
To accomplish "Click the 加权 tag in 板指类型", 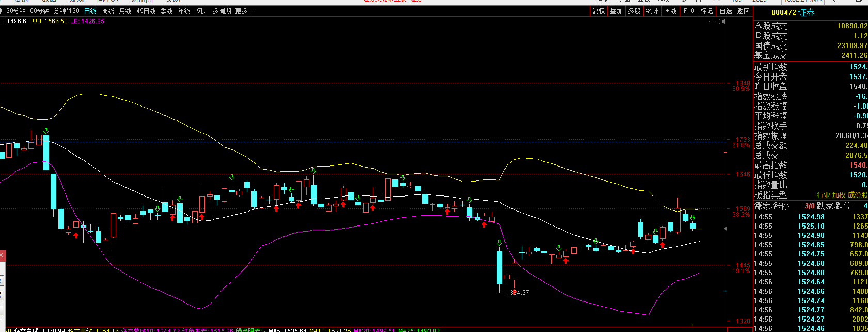I will click(839, 195).
